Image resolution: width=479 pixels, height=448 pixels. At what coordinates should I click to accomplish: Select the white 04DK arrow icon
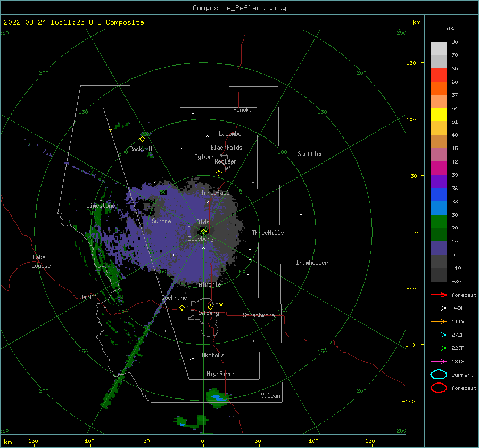[x=439, y=308]
